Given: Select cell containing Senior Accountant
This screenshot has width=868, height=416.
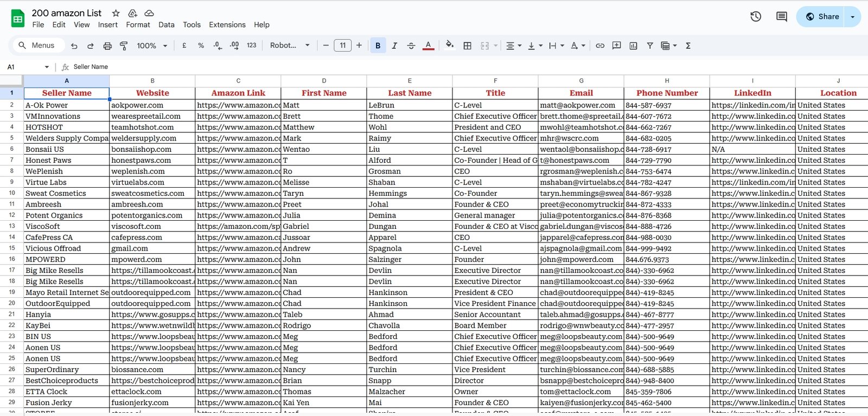Looking at the screenshot, I should tap(495, 315).
